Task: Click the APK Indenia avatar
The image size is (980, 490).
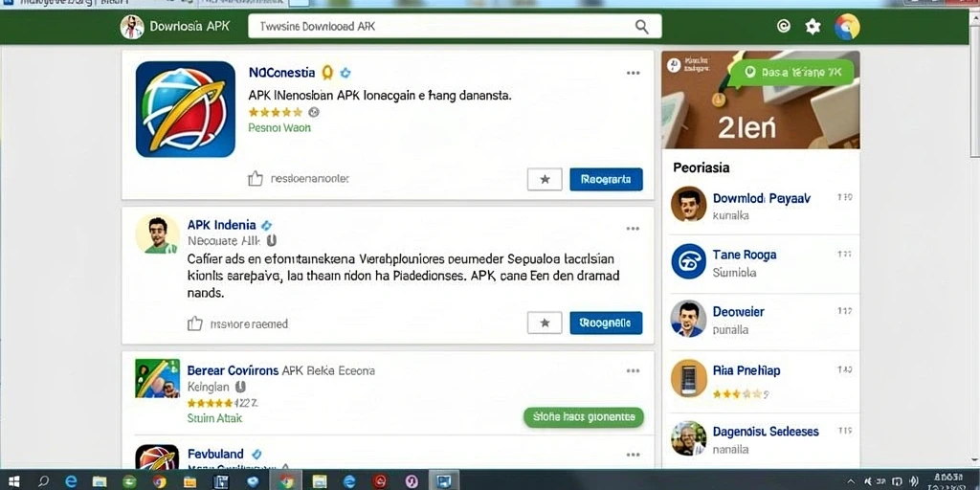Action: [x=157, y=234]
